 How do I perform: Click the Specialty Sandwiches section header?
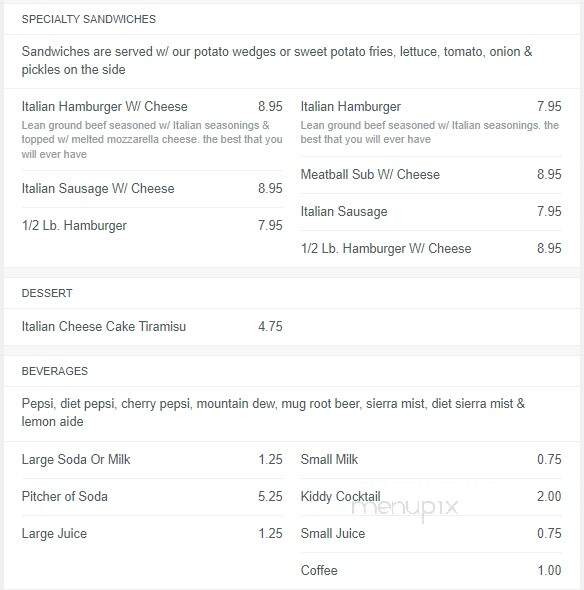pyautogui.click(x=88, y=19)
